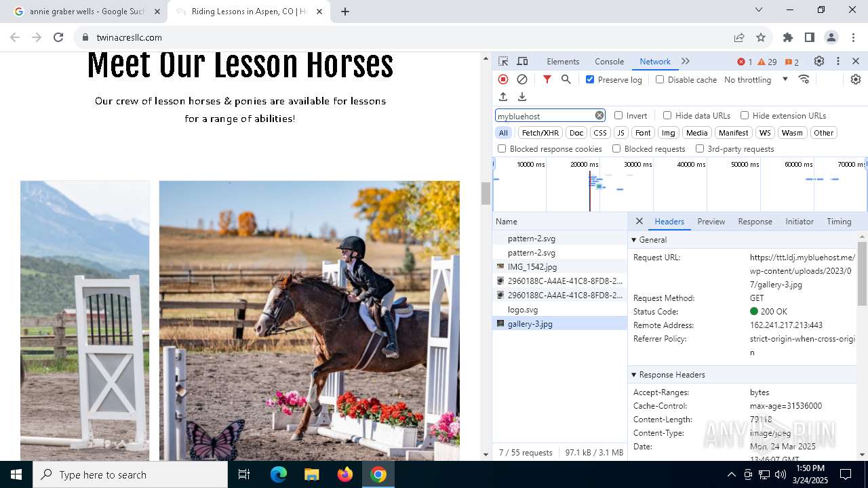Open Task View on taskbar
Screen dimensions: 868x488
pos(244,474)
